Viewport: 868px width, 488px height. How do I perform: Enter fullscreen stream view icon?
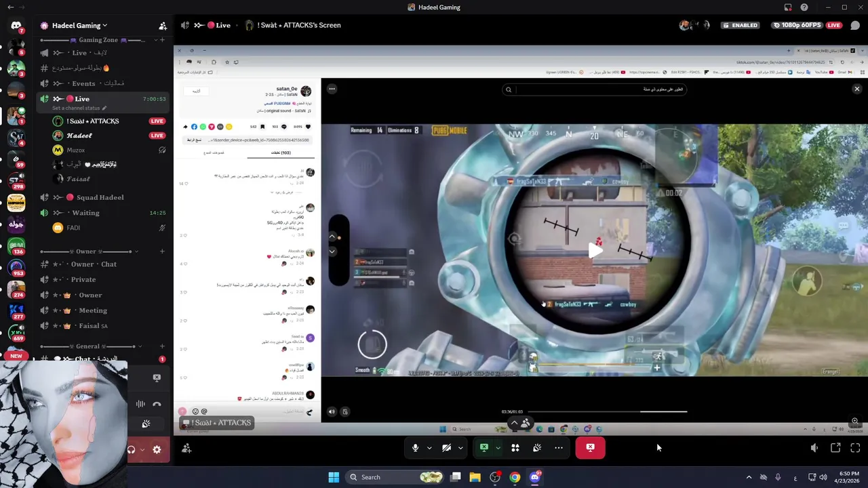[855, 448]
